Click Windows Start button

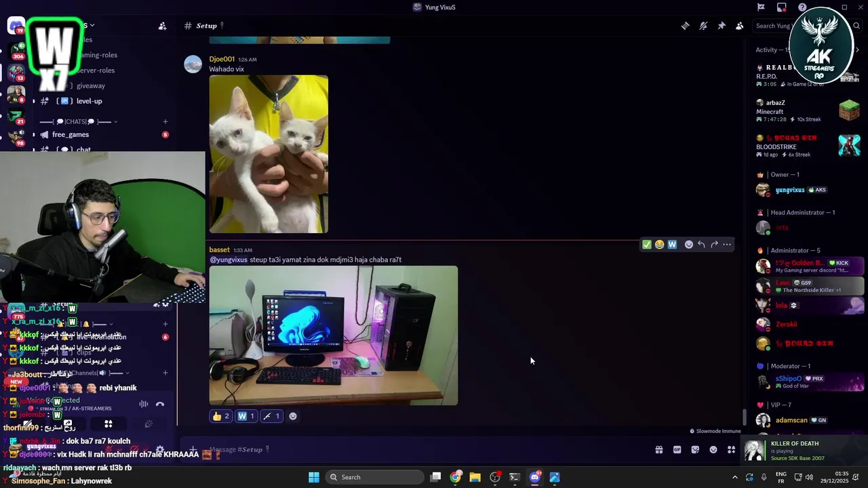(x=314, y=477)
